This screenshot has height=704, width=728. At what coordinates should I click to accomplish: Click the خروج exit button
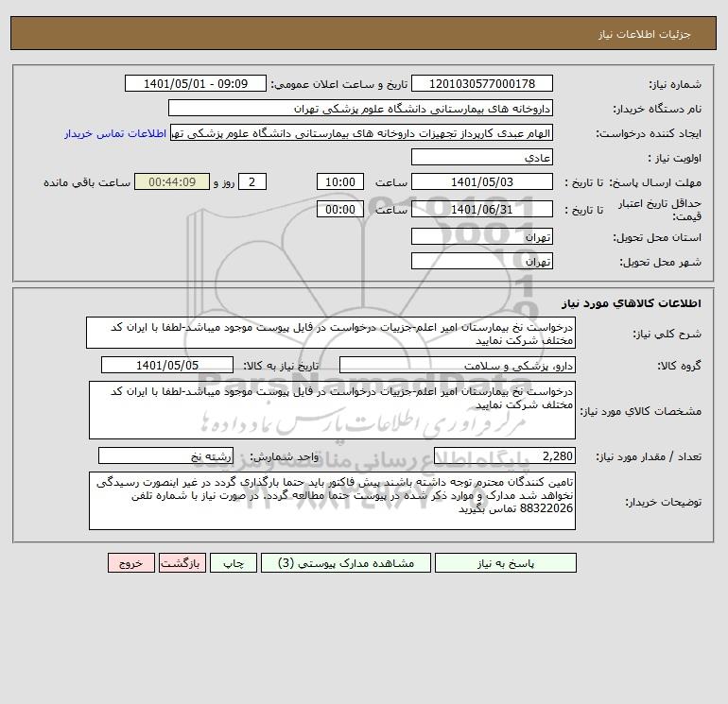point(130,563)
